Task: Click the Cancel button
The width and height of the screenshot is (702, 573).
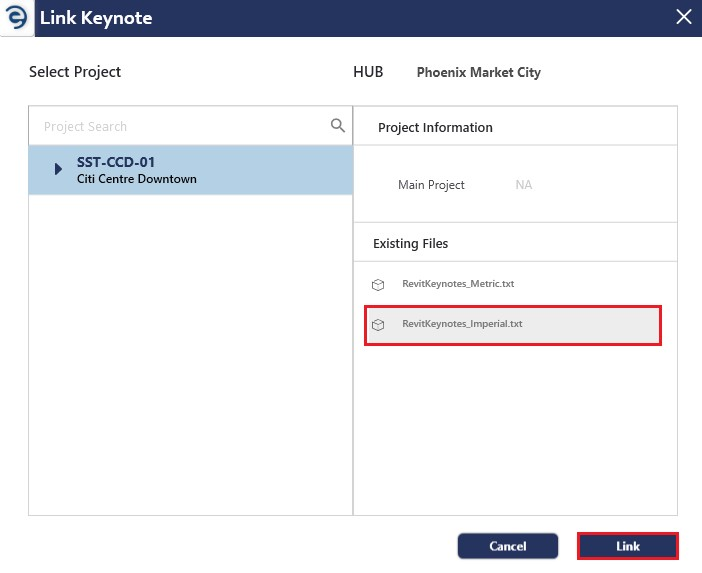Action: (x=508, y=546)
